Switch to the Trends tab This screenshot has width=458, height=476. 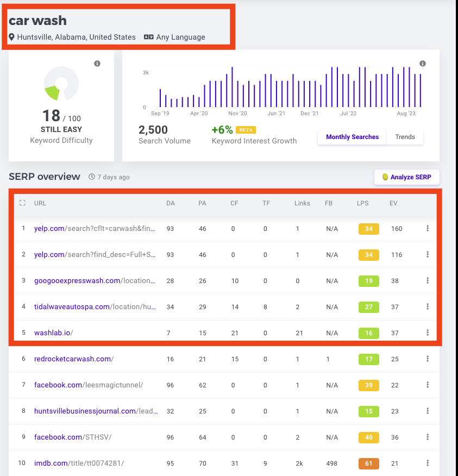(405, 137)
